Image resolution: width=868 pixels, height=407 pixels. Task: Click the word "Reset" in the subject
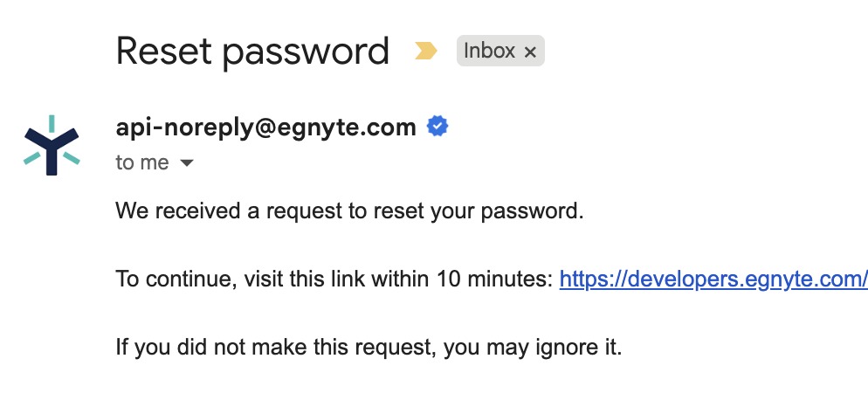pyautogui.click(x=162, y=52)
